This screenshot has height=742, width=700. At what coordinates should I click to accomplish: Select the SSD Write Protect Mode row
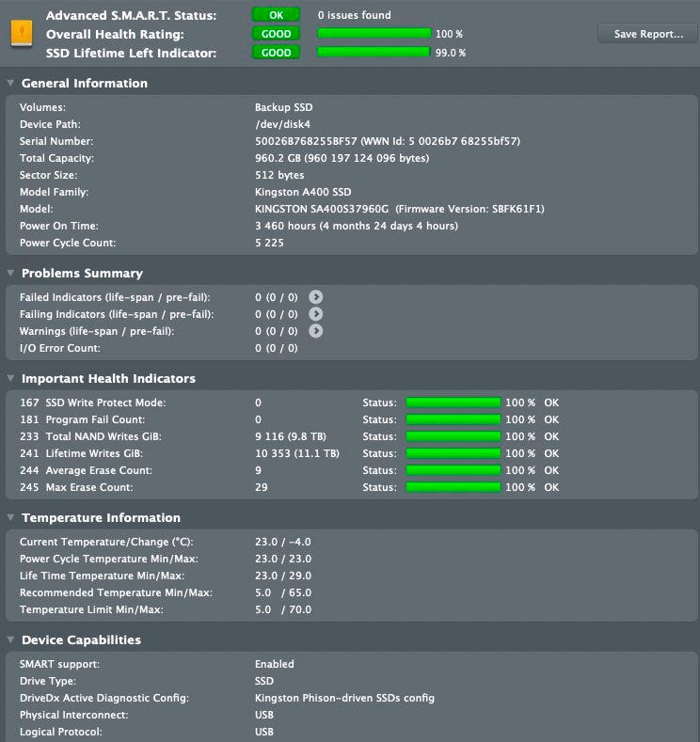[350, 403]
